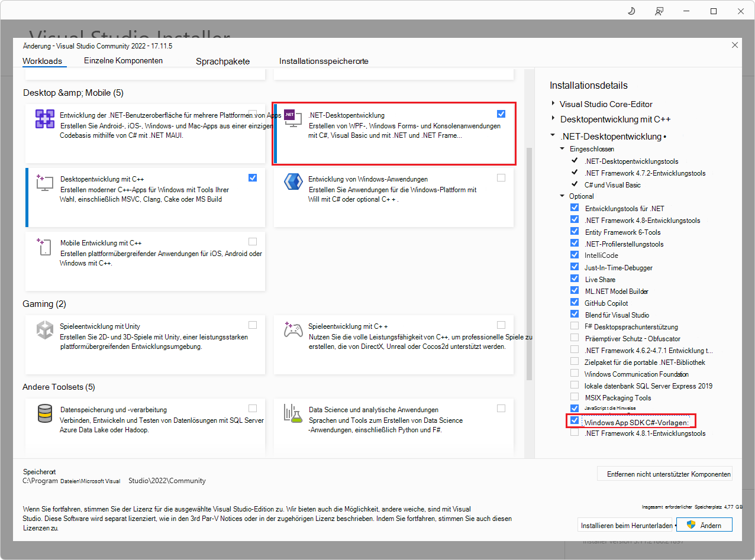Uncheck Live Share optional component
The height and width of the screenshot is (560, 755).
575,279
